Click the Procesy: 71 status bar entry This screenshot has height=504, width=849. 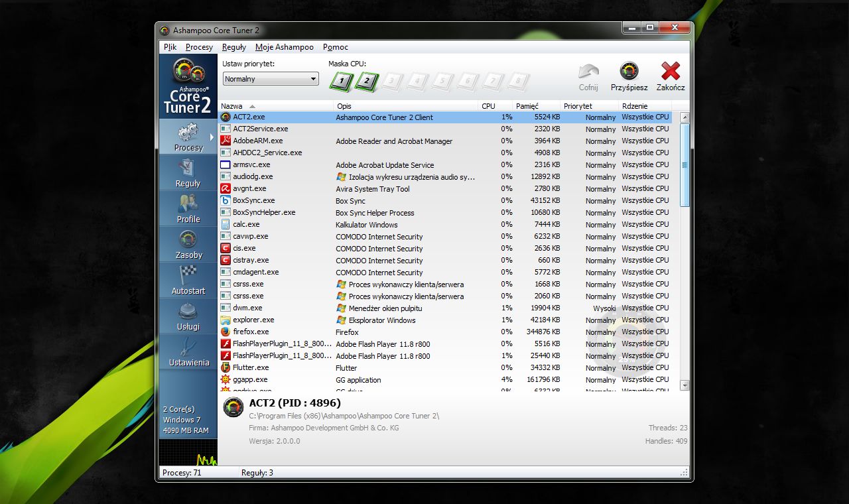point(182,473)
